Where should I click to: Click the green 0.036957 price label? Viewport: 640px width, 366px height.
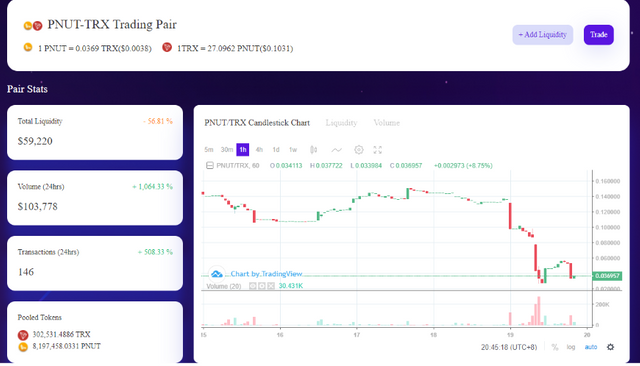(x=607, y=276)
